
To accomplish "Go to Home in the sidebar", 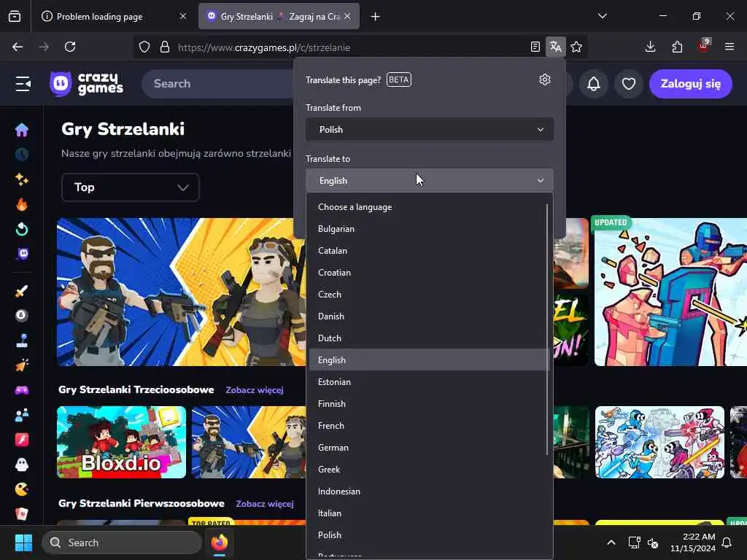I will coord(21,130).
